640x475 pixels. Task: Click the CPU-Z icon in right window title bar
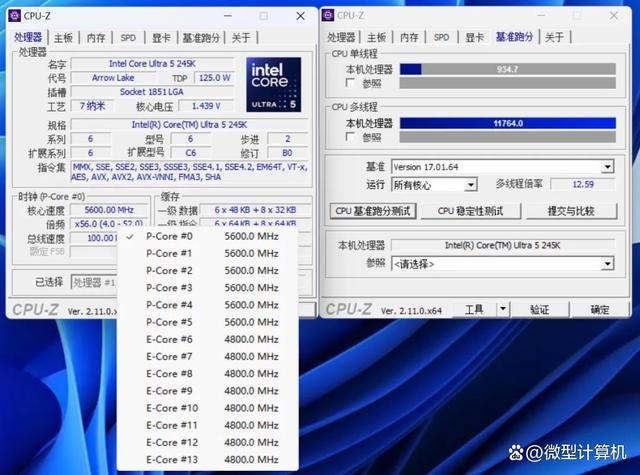point(328,15)
